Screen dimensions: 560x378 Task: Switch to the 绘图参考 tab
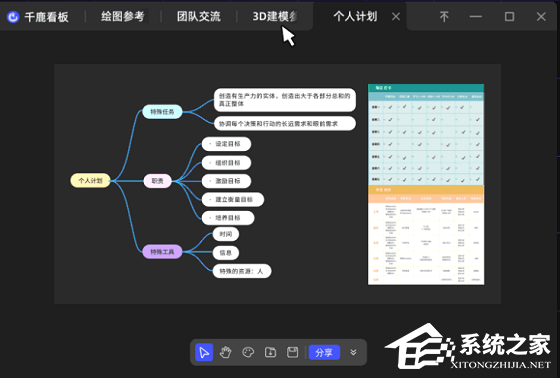(x=122, y=16)
